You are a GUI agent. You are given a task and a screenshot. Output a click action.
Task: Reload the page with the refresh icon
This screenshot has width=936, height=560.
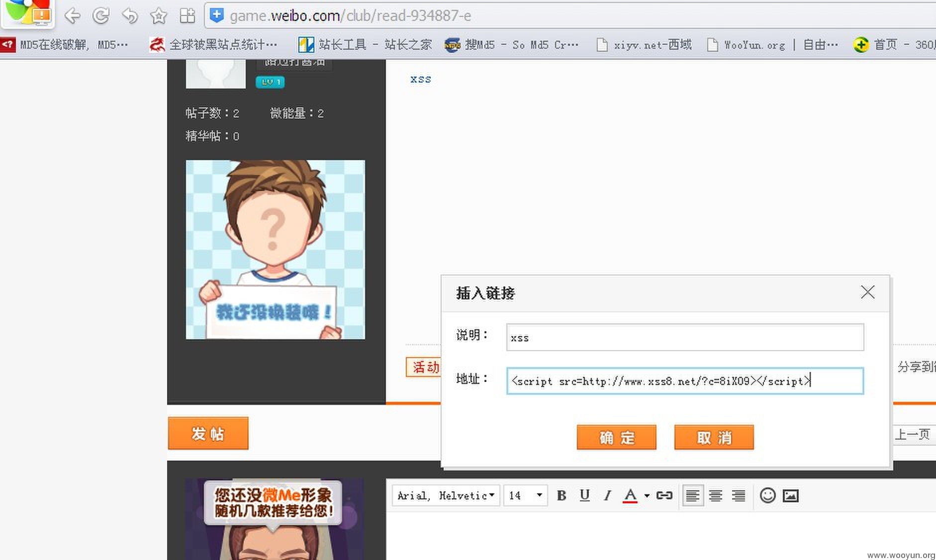(101, 16)
